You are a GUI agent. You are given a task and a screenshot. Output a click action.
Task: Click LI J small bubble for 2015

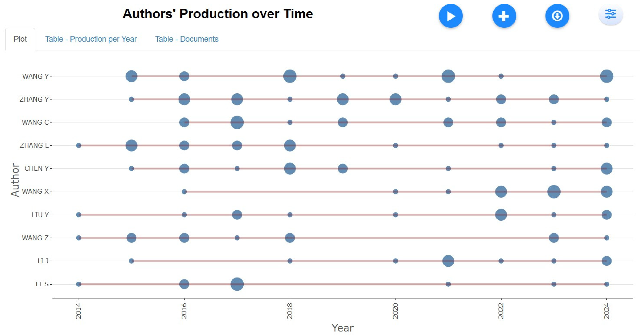[x=131, y=261]
